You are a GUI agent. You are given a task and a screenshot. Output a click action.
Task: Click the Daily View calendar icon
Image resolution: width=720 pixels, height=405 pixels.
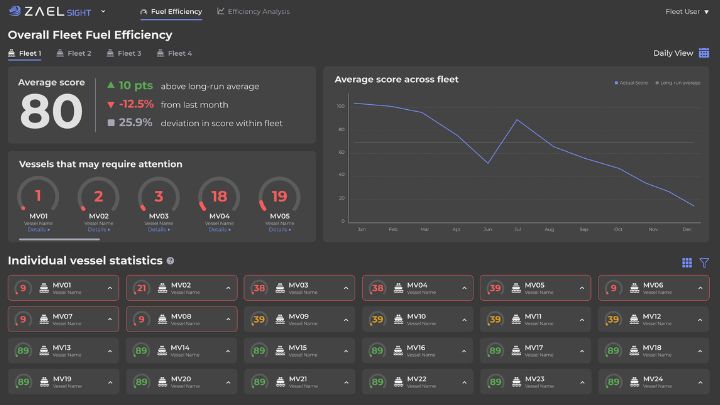[704, 53]
